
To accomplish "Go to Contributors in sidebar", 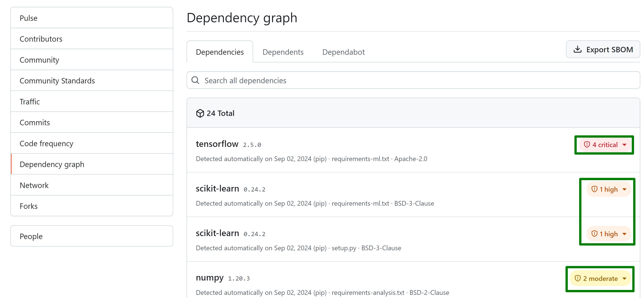I will [x=92, y=39].
